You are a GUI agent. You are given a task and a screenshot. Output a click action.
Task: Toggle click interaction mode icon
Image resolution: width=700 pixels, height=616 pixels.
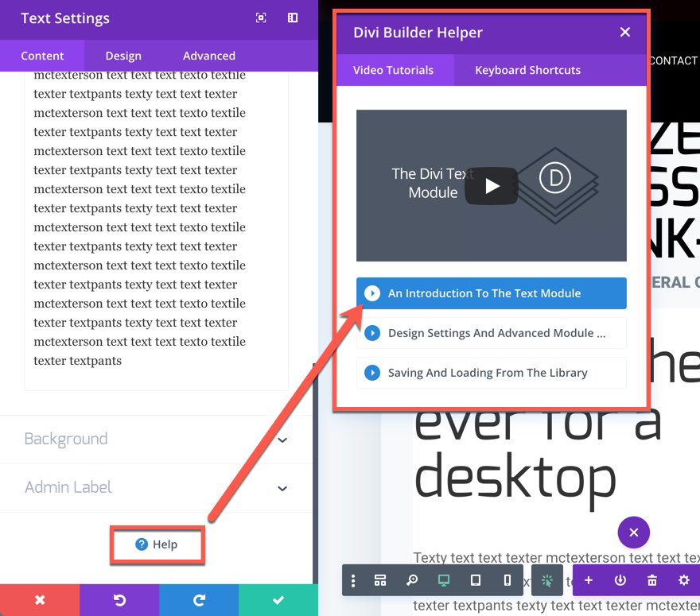[547, 581]
